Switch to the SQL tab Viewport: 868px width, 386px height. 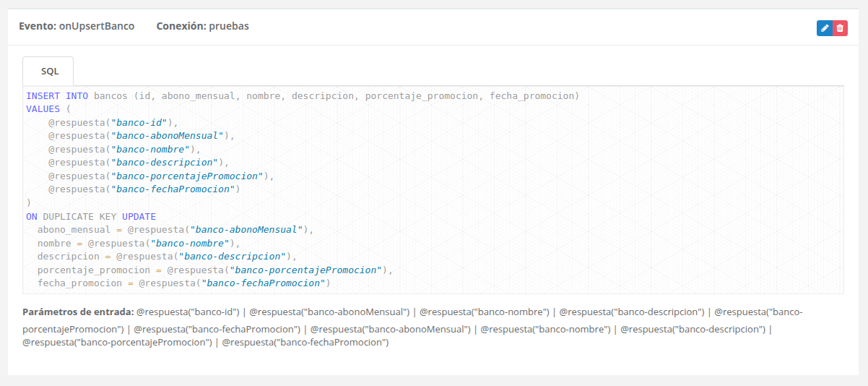click(49, 72)
